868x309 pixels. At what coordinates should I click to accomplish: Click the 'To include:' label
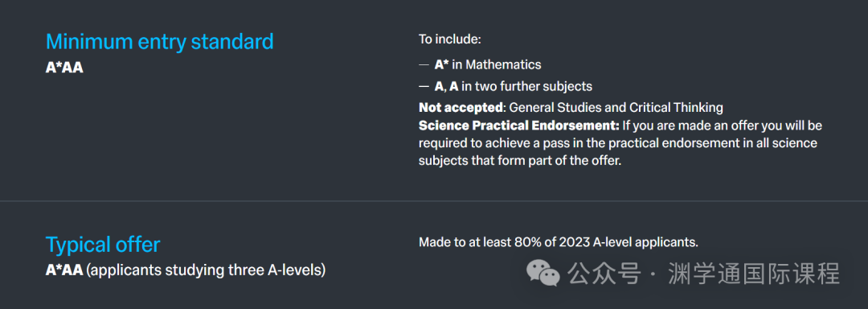tap(450, 40)
